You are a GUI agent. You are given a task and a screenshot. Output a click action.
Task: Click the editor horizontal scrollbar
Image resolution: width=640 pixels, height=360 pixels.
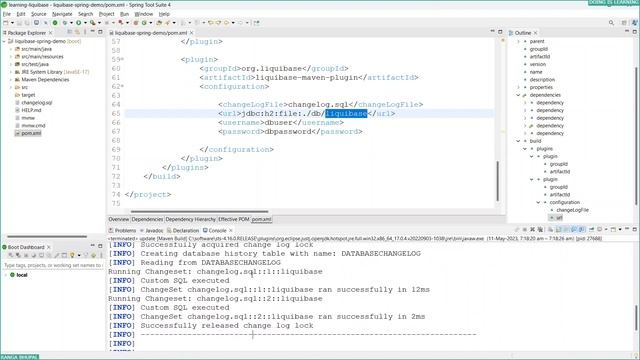(x=199, y=212)
